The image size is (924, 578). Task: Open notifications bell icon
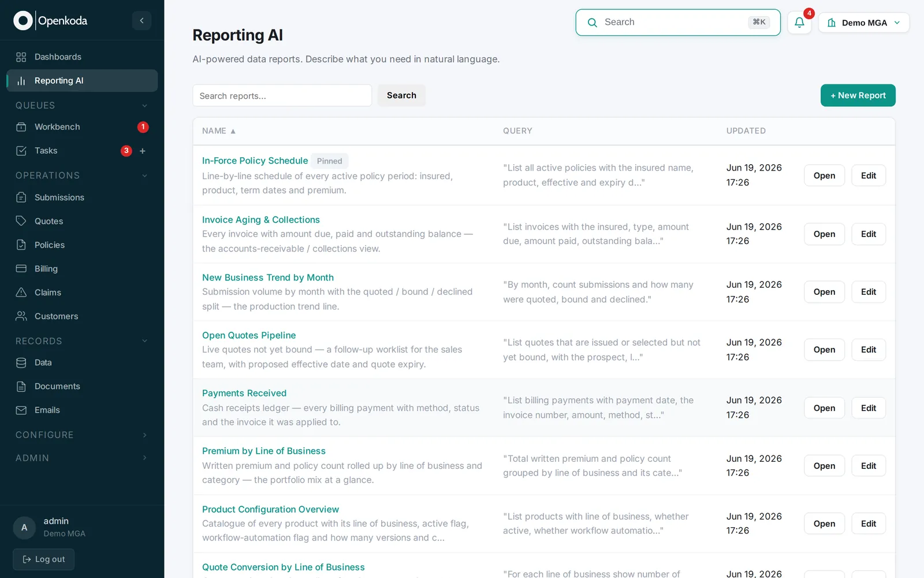(799, 23)
